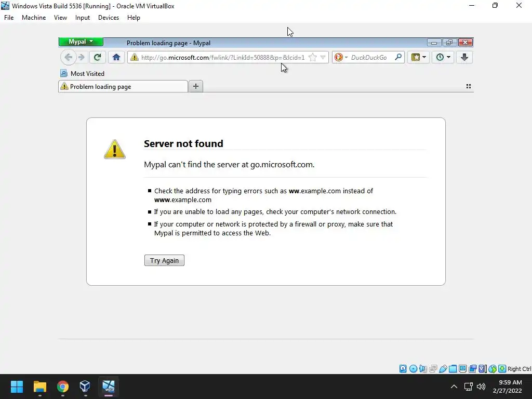Click the URL address bar text
Viewport: 532px width, 399px height.
(x=223, y=57)
